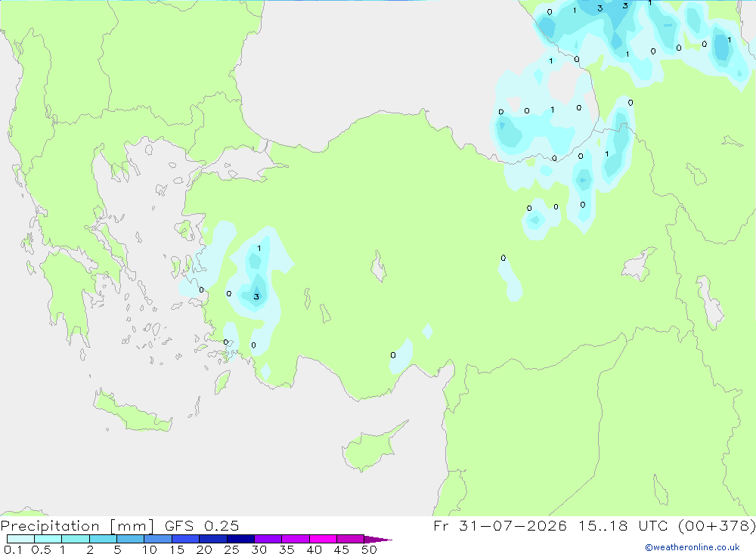Click the 0.5–1 mm legend color swatch
Image resolution: width=756 pixels, height=554 pixels.
click(x=48, y=539)
